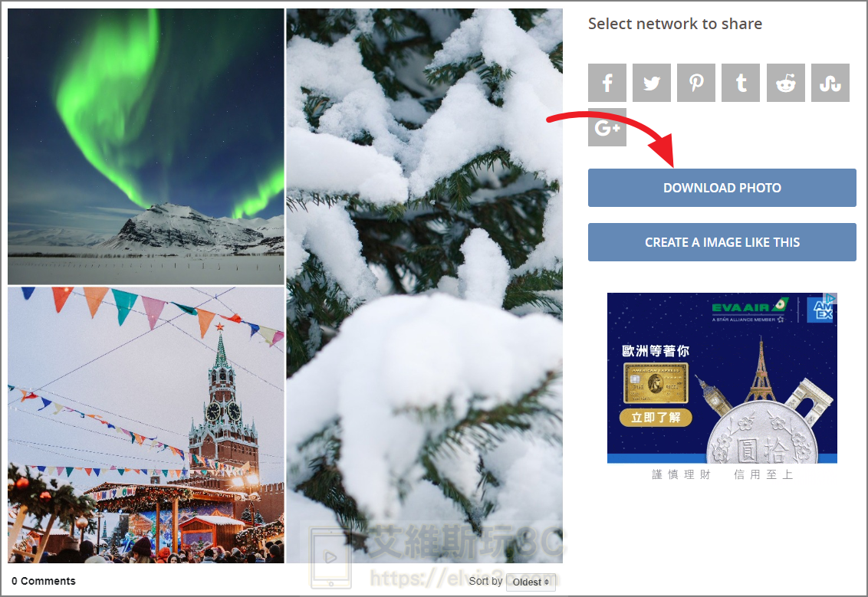The width and height of the screenshot is (868, 597).
Task: Share using the Google Plus icon
Action: [607, 127]
